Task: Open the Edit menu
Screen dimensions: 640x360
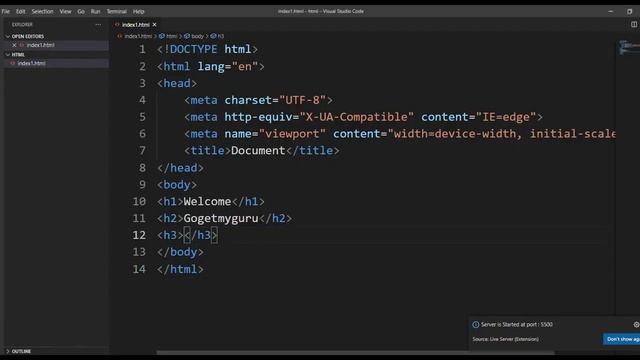Action: (20, 11)
